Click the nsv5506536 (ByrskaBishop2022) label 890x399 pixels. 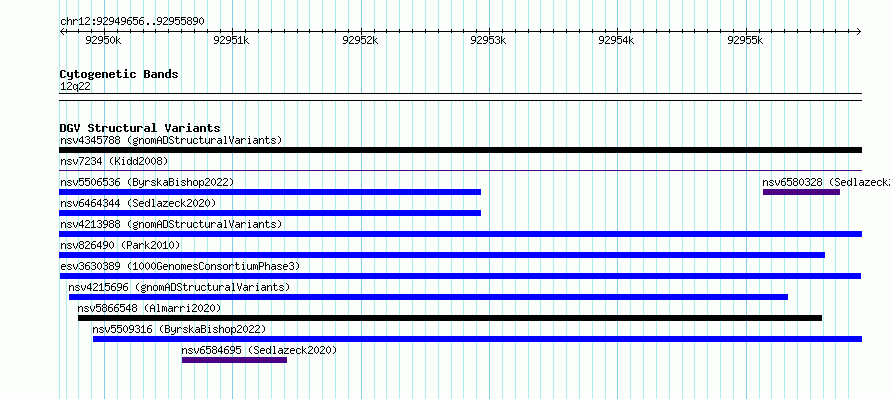point(147,182)
